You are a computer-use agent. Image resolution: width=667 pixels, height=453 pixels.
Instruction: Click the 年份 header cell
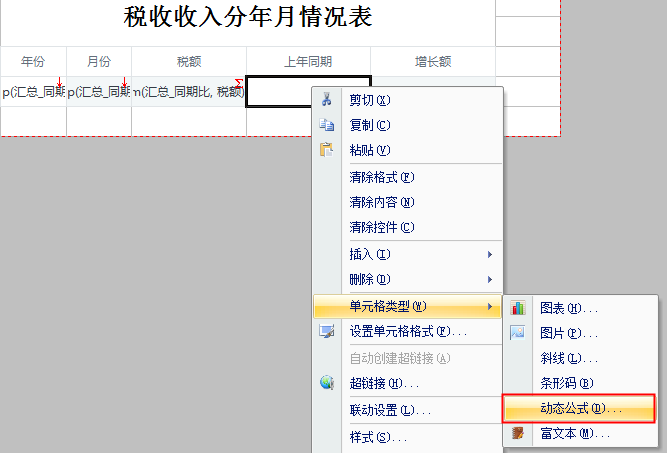click(33, 62)
